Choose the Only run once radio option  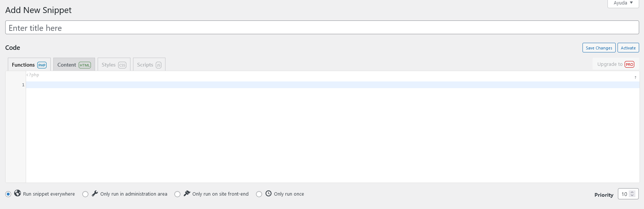[x=259, y=194]
